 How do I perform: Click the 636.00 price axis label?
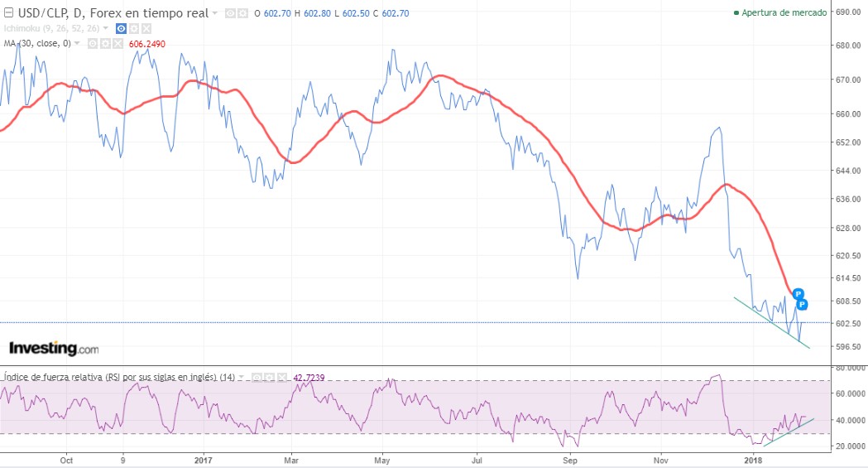tap(847, 199)
